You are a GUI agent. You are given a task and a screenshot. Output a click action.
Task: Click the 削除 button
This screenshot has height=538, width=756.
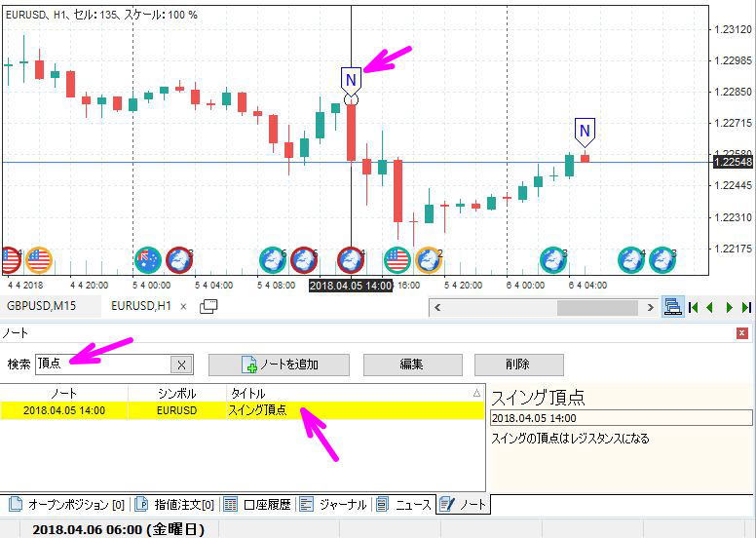point(518,365)
